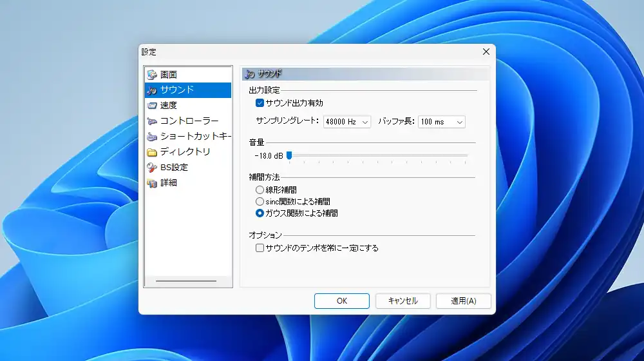Click the オプション section heading
The width and height of the screenshot is (644, 361).
[x=265, y=235]
